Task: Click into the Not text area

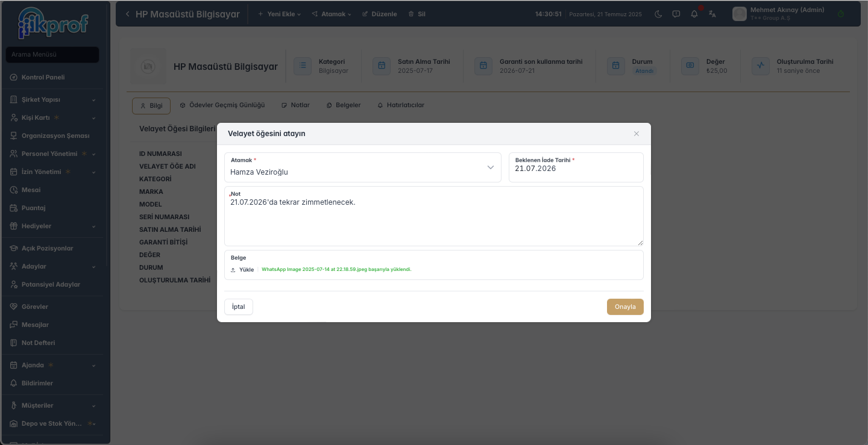Action: [x=434, y=216]
